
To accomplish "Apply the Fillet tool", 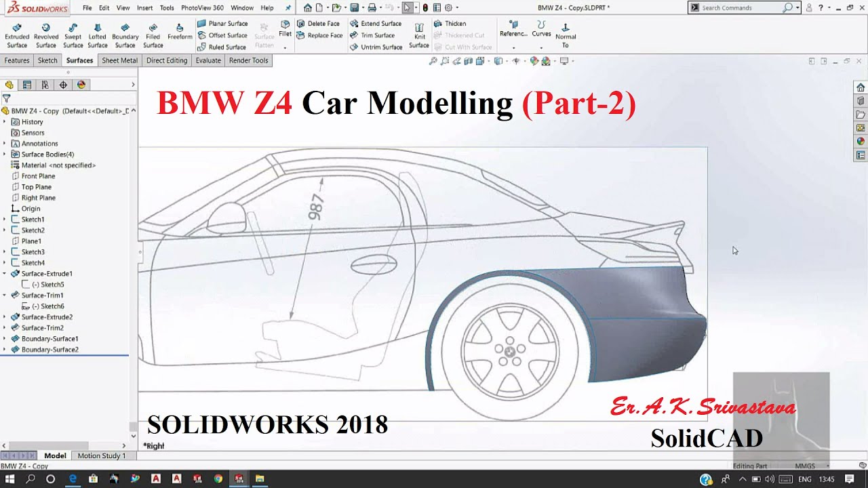I will tap(285, 28).
